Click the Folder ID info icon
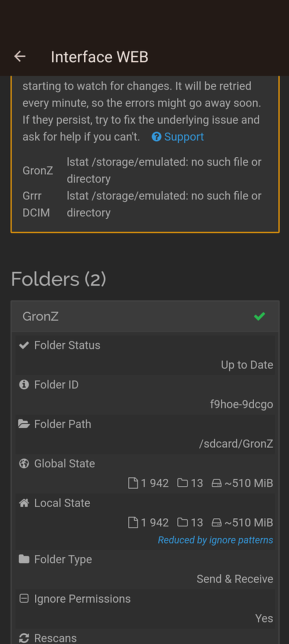The image size is (289, 644). (x=25, y=385)
